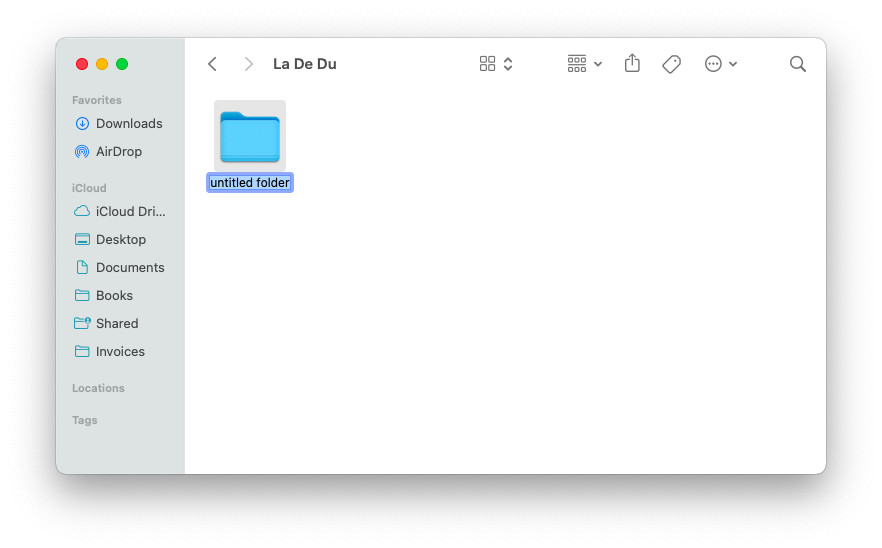This screenshot has width=882, height=548.
Task: Click the iCloud section header
Action: point(89,188)
